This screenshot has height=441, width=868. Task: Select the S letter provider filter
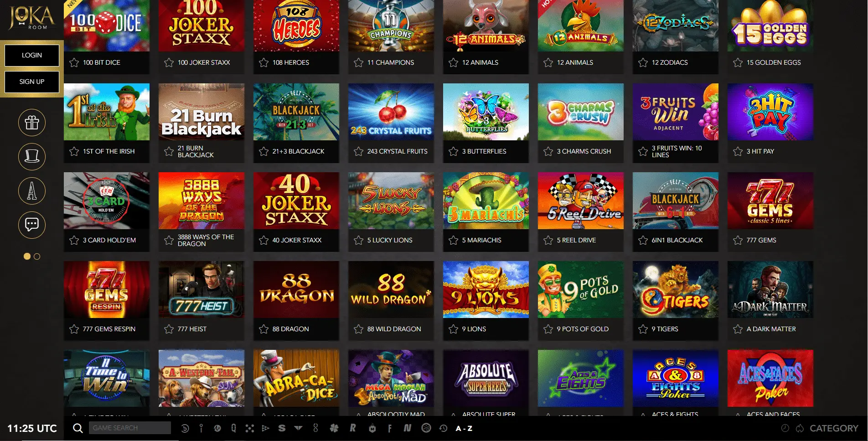pyautogui.click(x=282, y=428)
